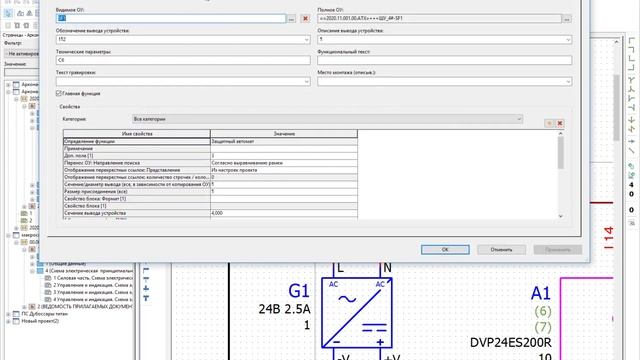640x360 pixels.
Task: Click the Согласно выравниванию рамки value
Action: pyautogui.click(x=284, y=163)
